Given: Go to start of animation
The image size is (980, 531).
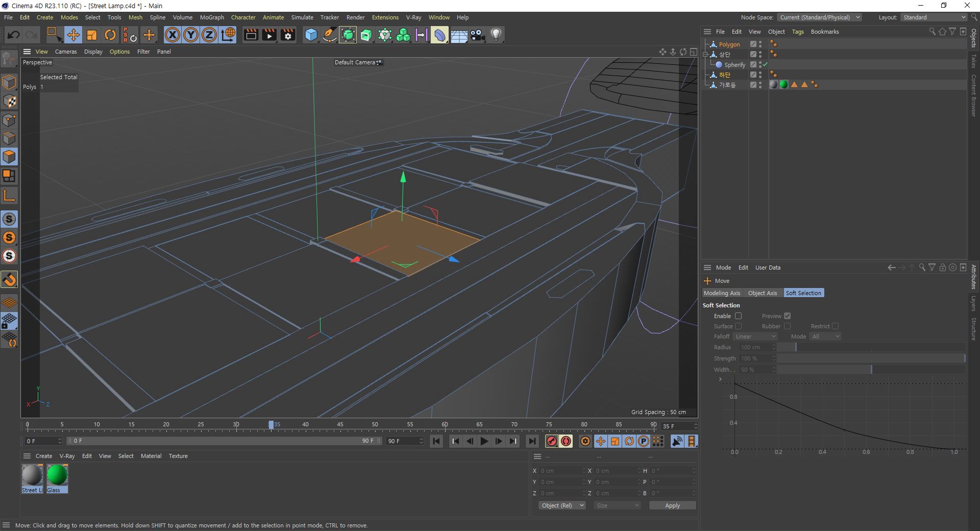Looking at the screenshot, I should pyautogui.click(x=436, y=441).
